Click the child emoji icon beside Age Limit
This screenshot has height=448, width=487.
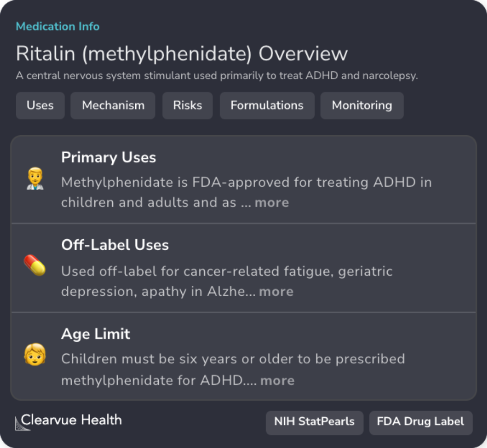pos(35,356)
